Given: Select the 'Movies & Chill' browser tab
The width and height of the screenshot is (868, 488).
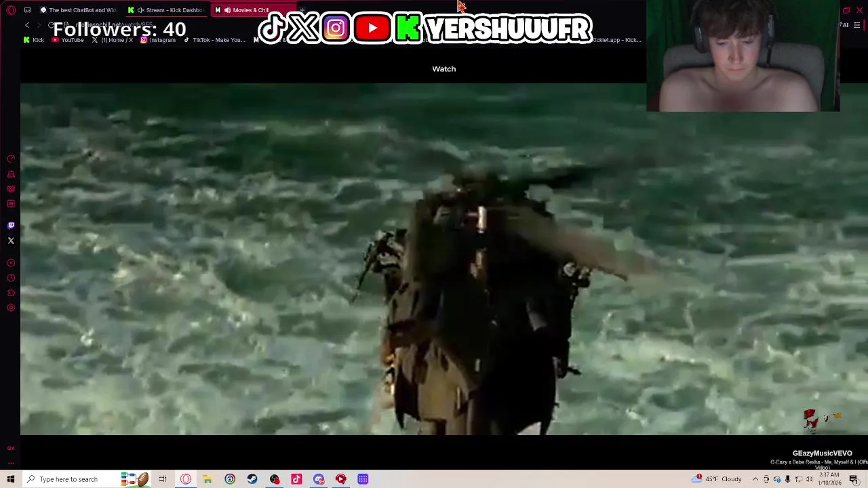Looking at the screenshot, I should pyautogui.click(x=254, y=10).
